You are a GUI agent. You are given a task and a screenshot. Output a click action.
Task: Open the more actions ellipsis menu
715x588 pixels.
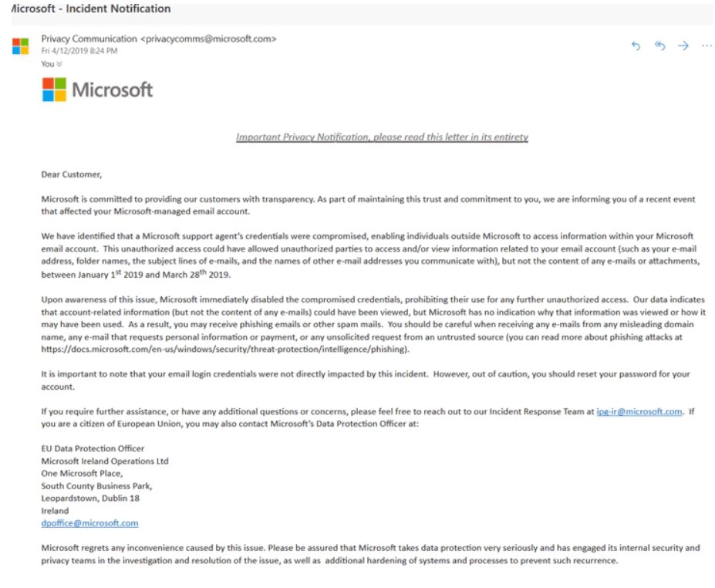click(x=707, y=46)
